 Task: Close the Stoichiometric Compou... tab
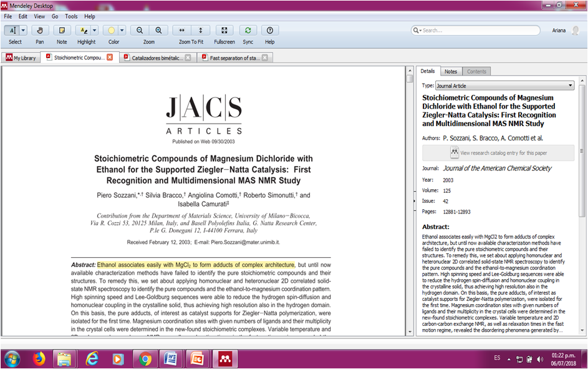[110, 57]
